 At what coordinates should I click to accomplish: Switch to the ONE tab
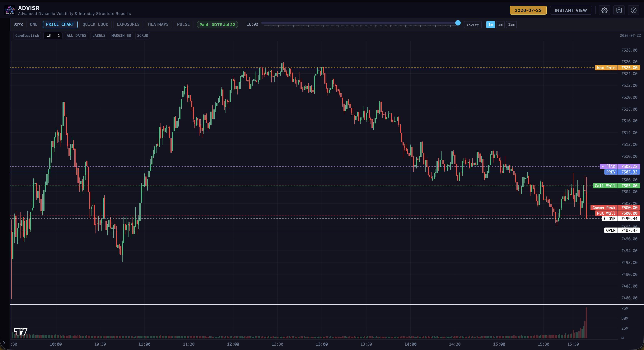[34, 25]
